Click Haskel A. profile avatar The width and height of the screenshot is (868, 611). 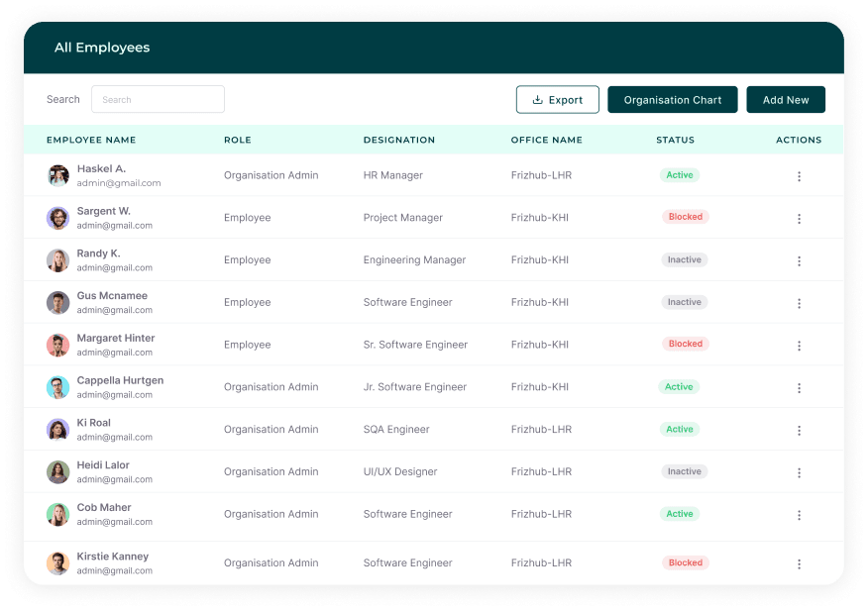coord(58,175)
